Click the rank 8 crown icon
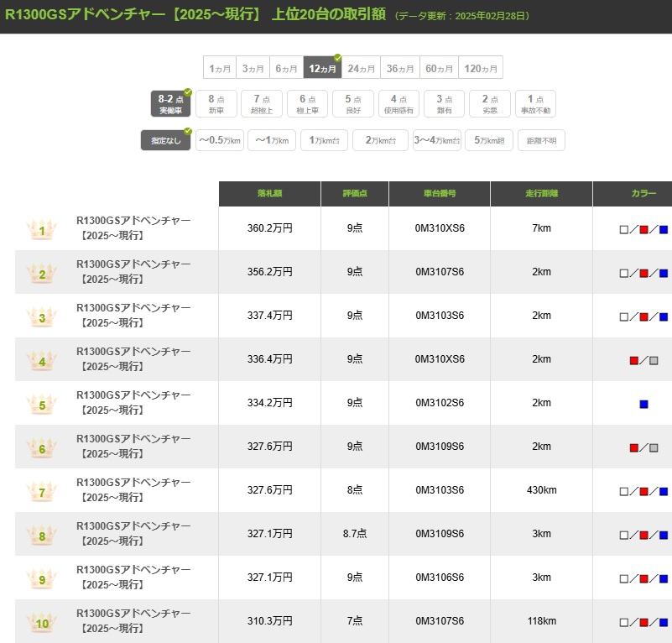The height and width of the screenshot is (643, 672). 42,536
